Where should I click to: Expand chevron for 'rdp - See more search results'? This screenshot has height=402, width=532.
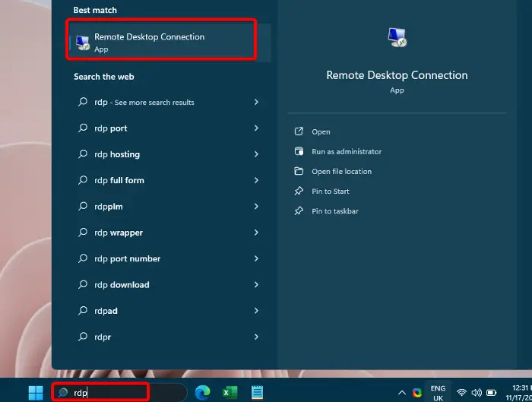256,102
